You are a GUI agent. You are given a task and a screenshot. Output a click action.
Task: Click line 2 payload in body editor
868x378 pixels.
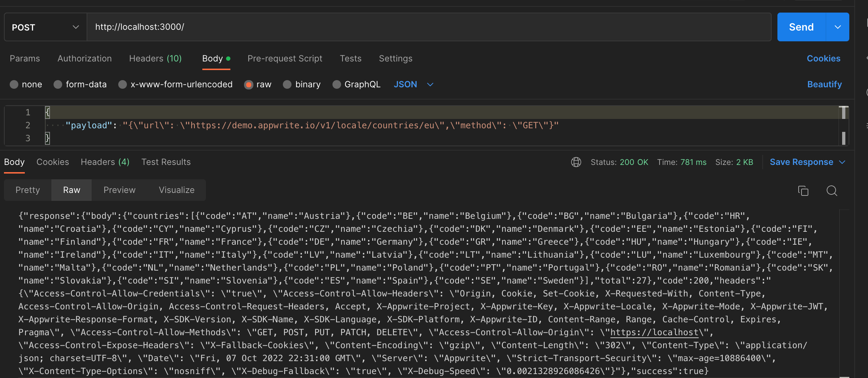coord(312,125)
